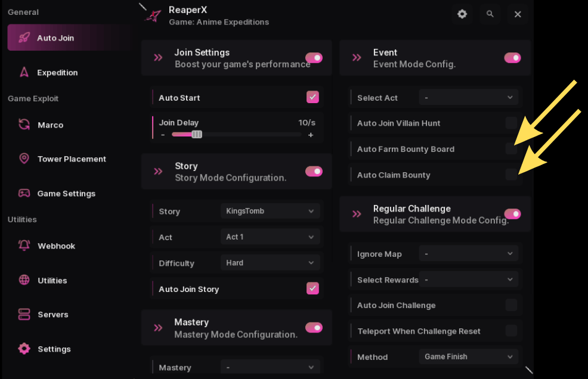The image size is (588, 379).
Task: Open the Servers section label
Action: pyautogui.click(x=53, y=315)
